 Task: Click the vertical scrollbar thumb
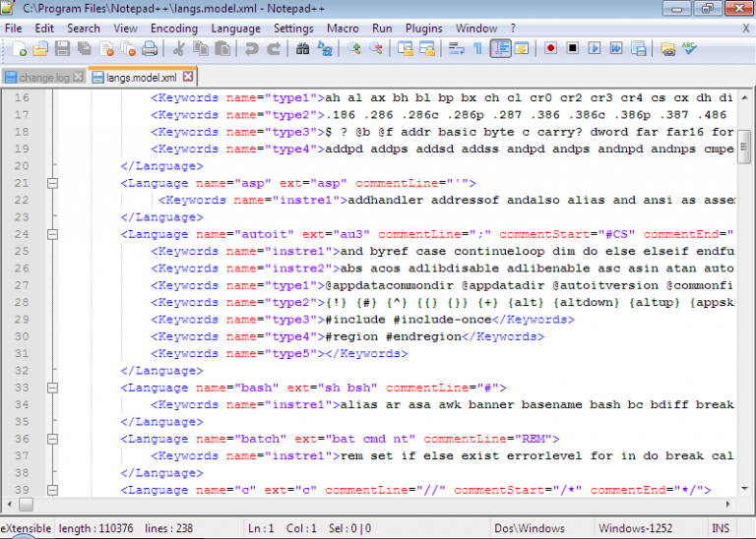click(x=744, y=148)
